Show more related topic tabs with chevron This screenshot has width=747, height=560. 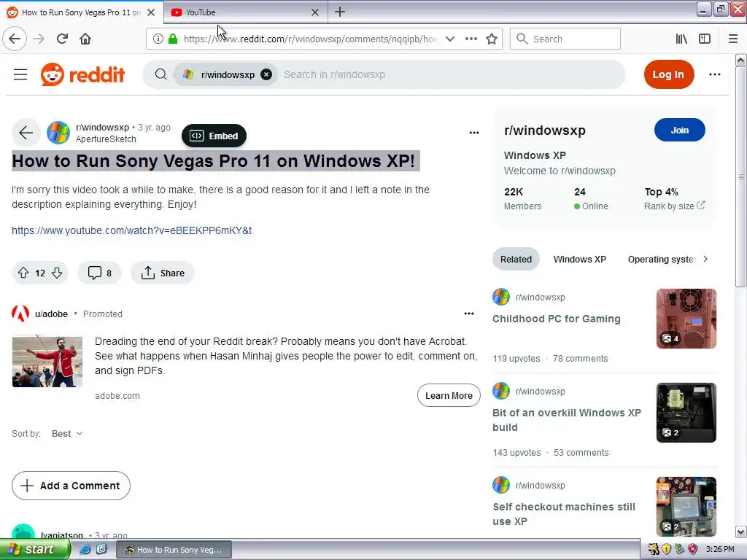[705, 259]
